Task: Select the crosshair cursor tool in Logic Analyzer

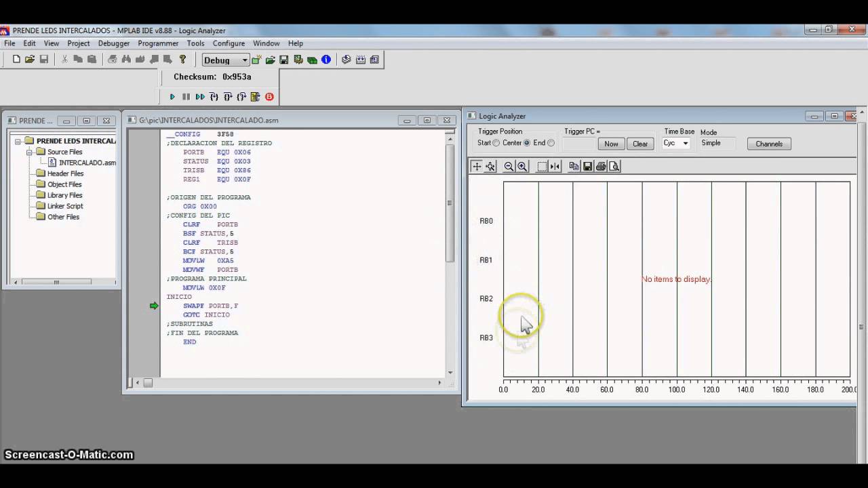Action: point(477,166)
